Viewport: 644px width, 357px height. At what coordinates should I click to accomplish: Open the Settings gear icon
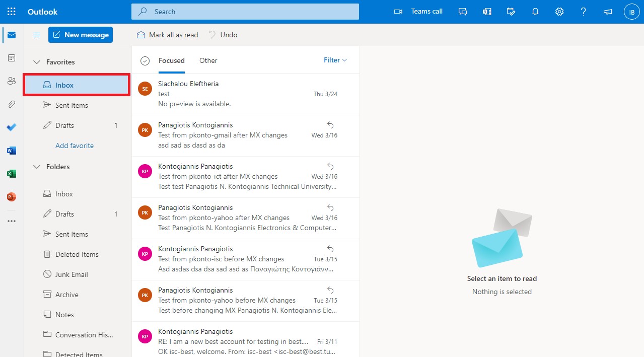point(559,12)
